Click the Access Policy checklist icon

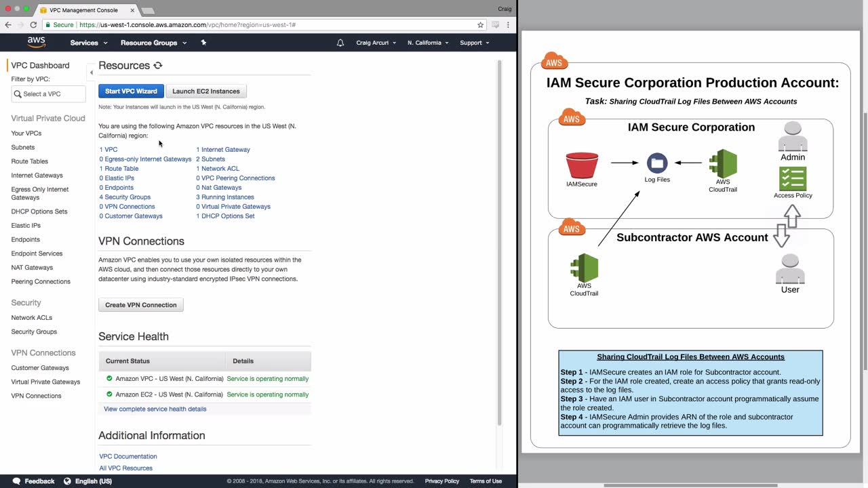coord(793,179)
